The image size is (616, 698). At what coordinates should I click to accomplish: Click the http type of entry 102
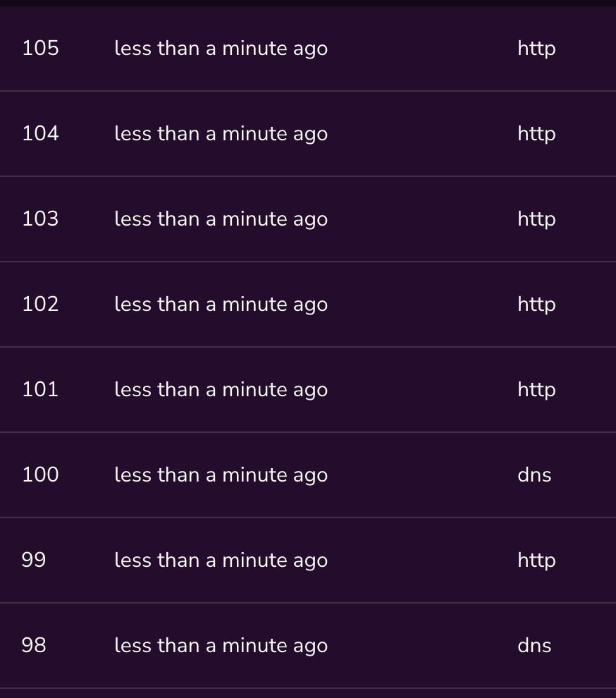point(536,305)
